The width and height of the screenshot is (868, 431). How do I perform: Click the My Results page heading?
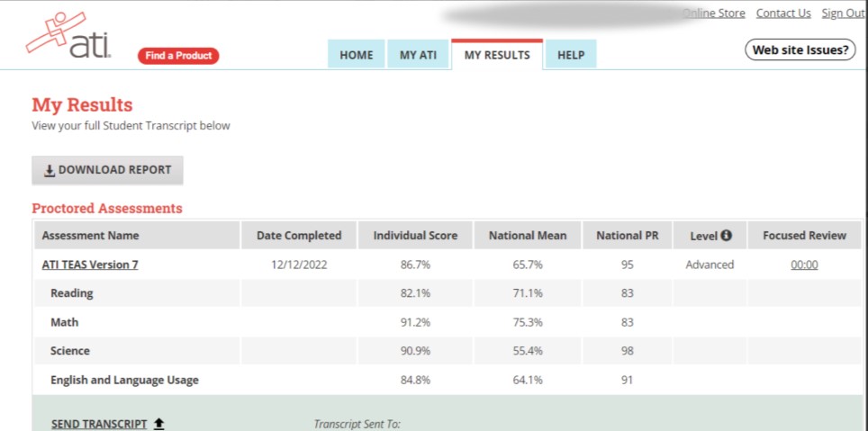coord(82,105)
